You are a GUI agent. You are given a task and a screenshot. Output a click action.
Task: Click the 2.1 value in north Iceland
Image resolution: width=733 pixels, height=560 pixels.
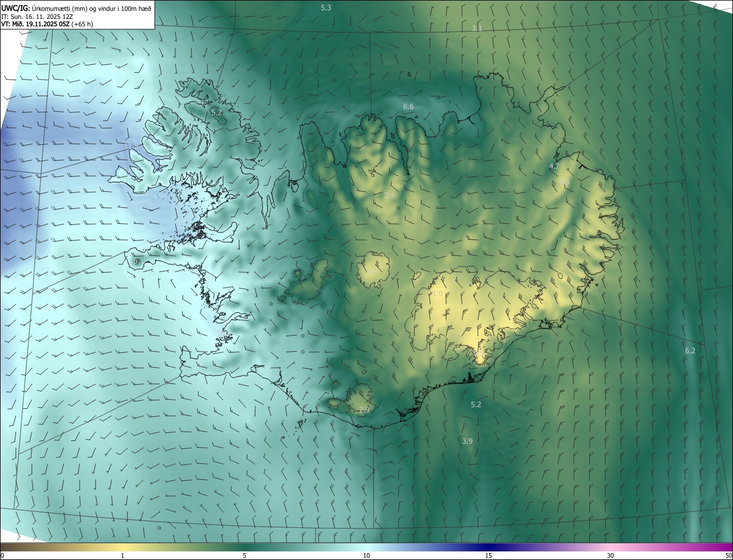388,196
